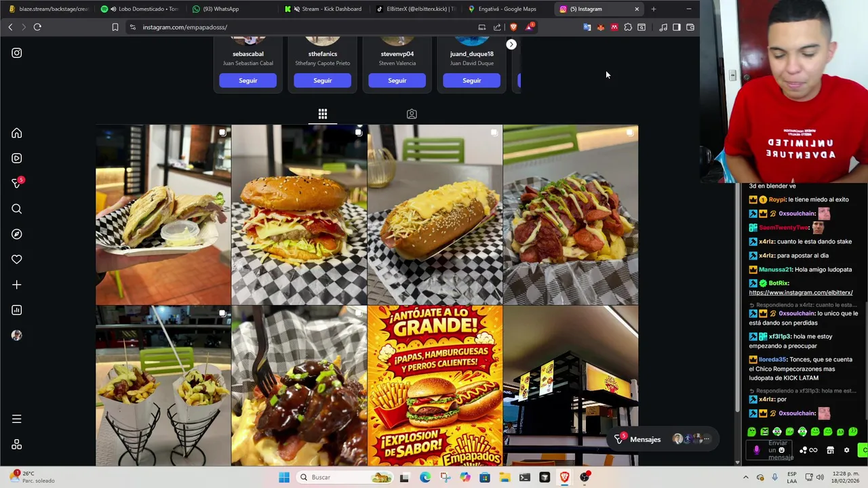868x488 pixels.
Task: Open the music note playlist icon
Action: coord(663,27)
